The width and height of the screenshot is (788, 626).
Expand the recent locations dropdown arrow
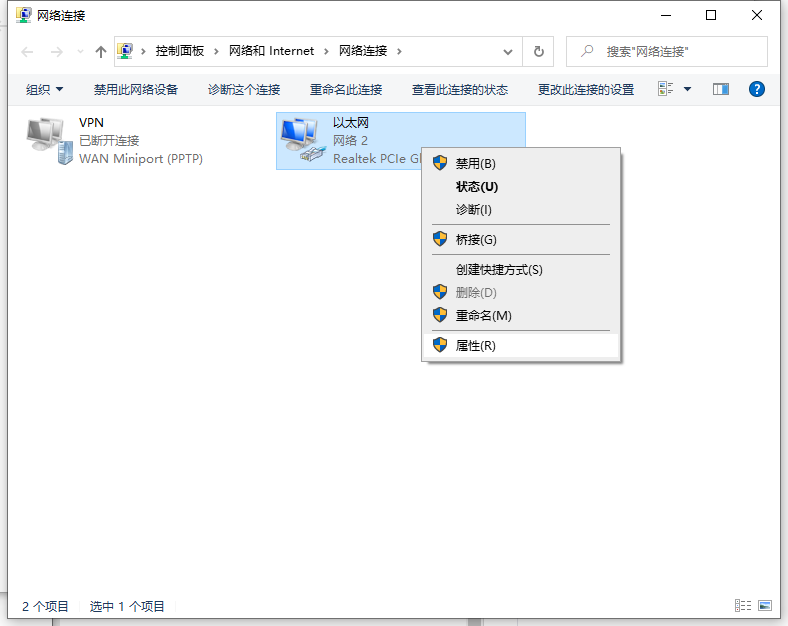80,51
